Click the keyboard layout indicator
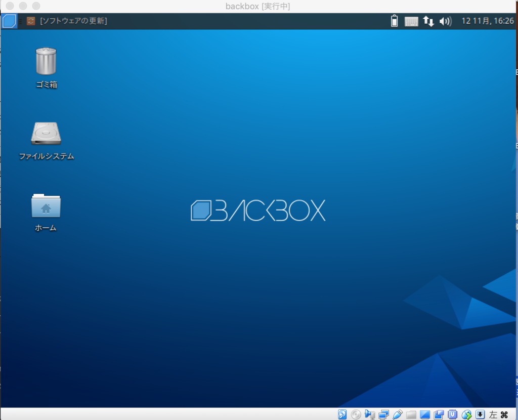 click(x=411, y=21)
